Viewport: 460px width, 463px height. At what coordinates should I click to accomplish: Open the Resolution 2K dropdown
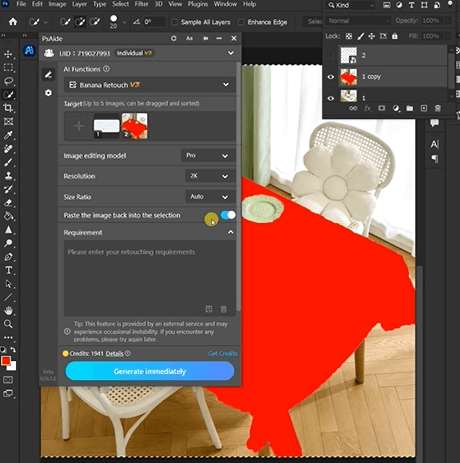pos(210,176)
